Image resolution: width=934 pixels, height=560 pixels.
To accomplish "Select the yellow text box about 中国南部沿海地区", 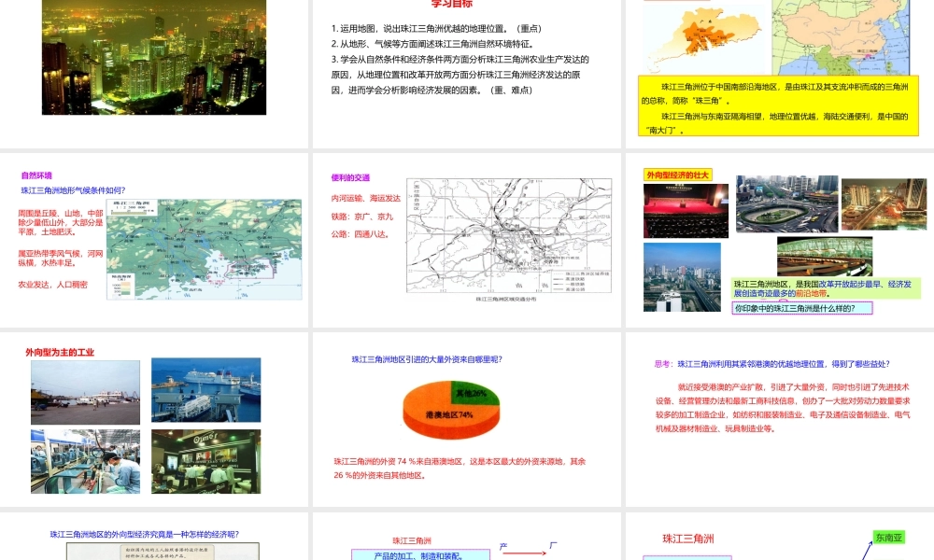I will 778,105.
